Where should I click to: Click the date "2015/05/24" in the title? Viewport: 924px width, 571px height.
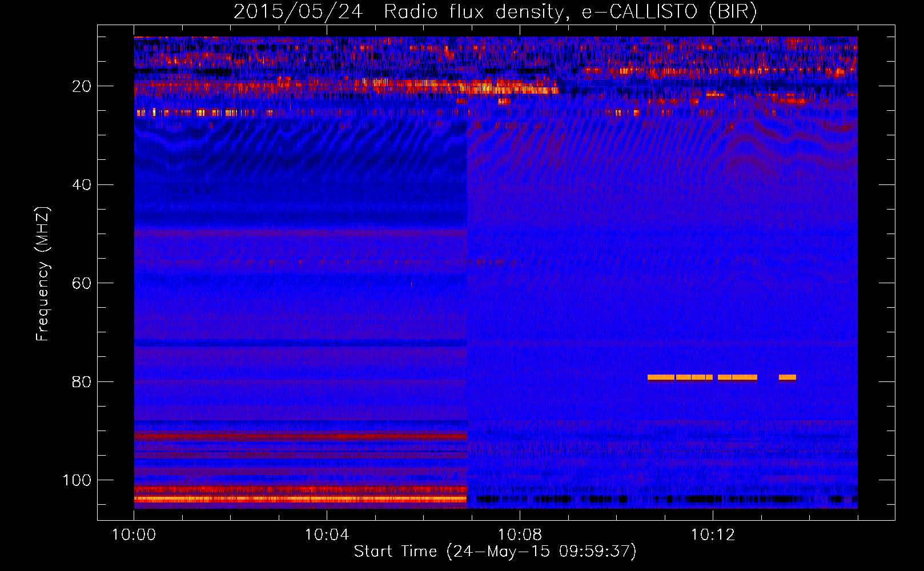pyautogui.click(x=298, y=12)
